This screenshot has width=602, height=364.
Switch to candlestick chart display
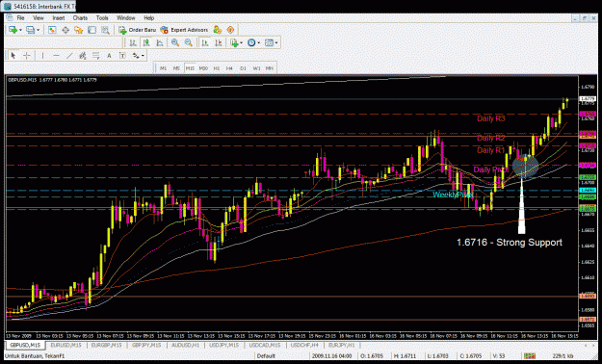[x=146, y=43]
